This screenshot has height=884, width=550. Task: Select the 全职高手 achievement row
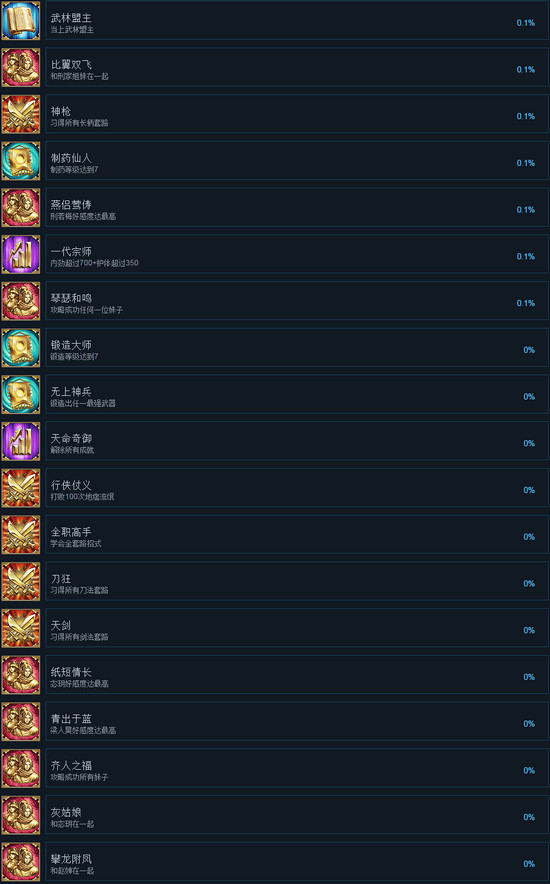pos(297,535)
